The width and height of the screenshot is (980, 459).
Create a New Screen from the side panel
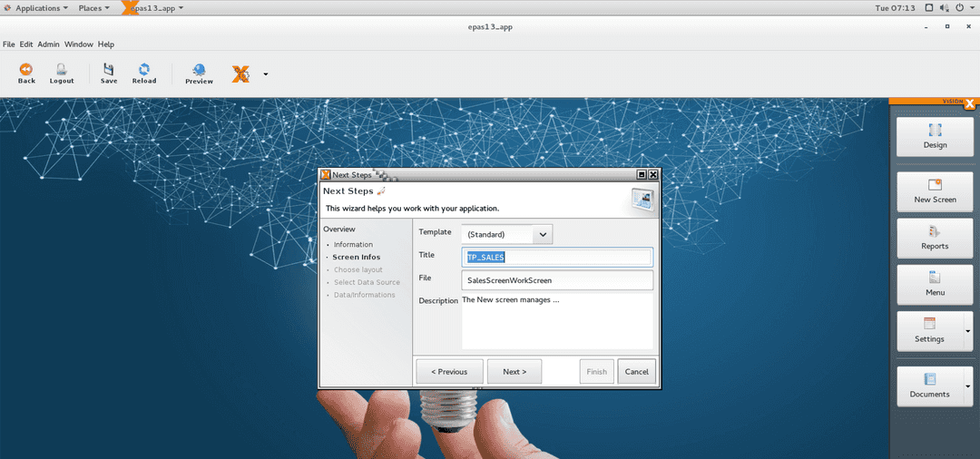tap(935, 190)
